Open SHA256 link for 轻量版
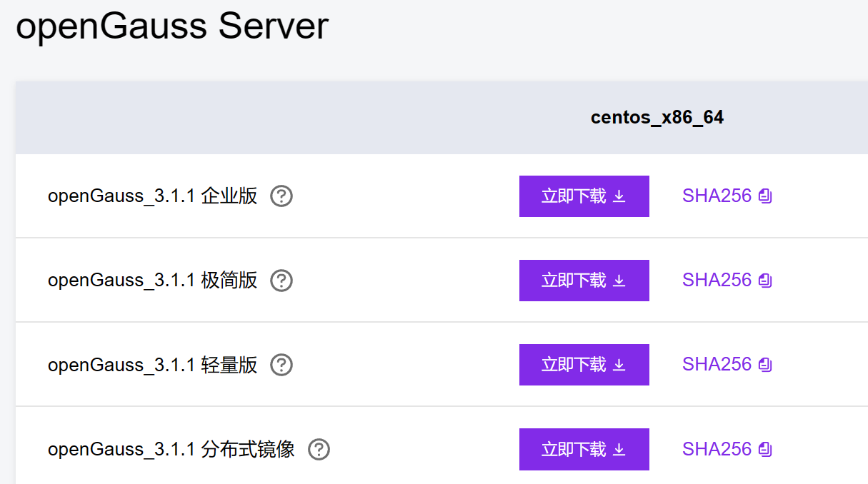 (x=717, y=364)
